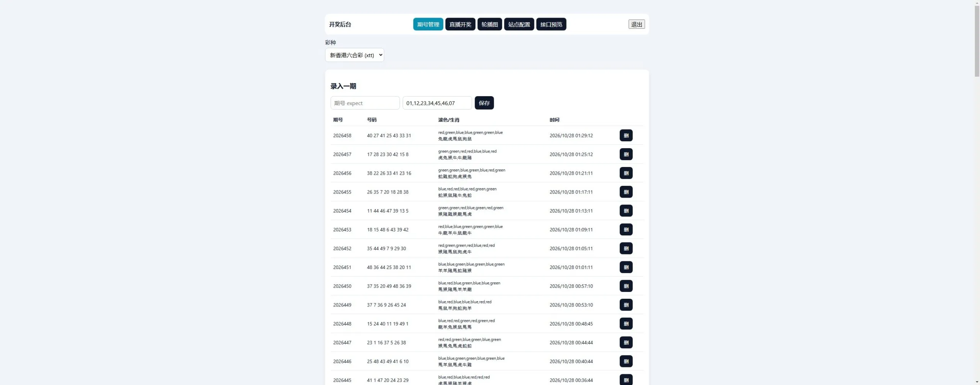The width and height of the screenshot is (980, 385).
Task: Click time cell 2026/10/28 00:57:10
Action: 571,286
